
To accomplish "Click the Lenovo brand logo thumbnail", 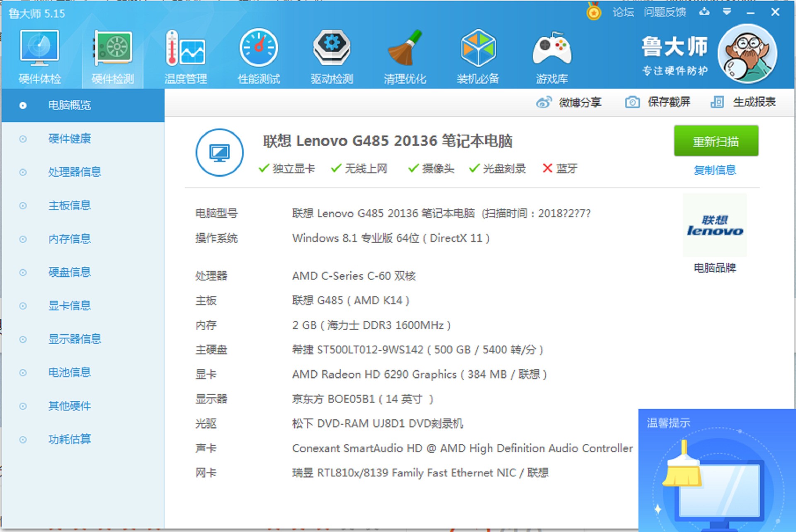I will [x=715, y=225].
